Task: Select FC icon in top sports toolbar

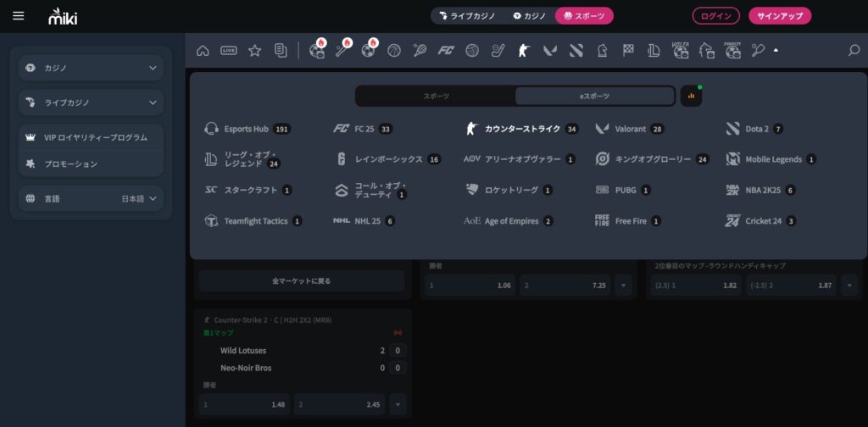Action: click(x=446, y=50)
